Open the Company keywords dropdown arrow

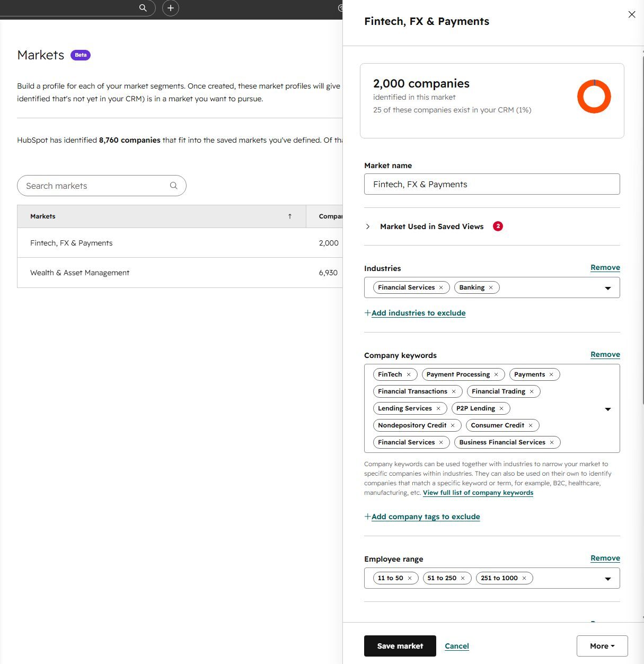[x=608, y=409]
